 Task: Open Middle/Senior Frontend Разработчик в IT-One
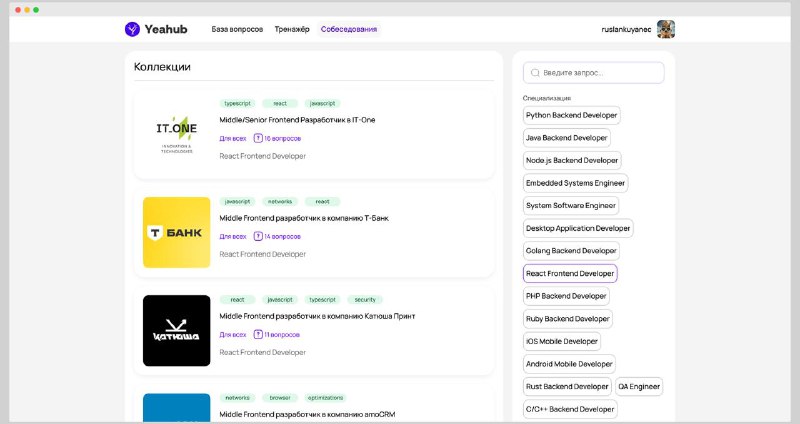pos(297,120)
